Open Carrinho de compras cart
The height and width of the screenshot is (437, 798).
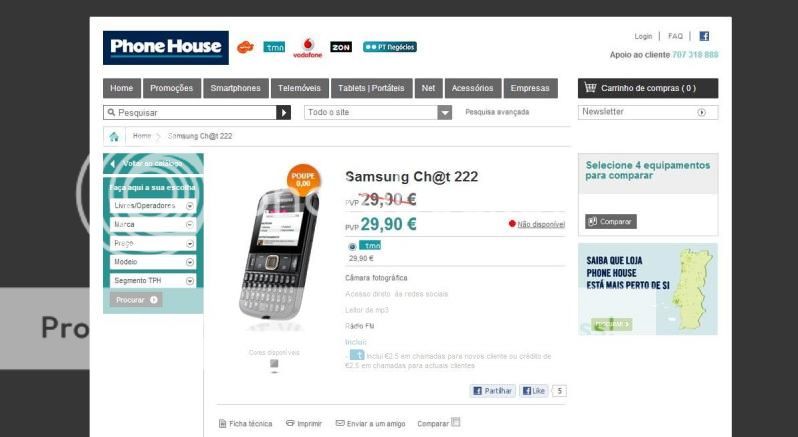(x=648, y=88)
